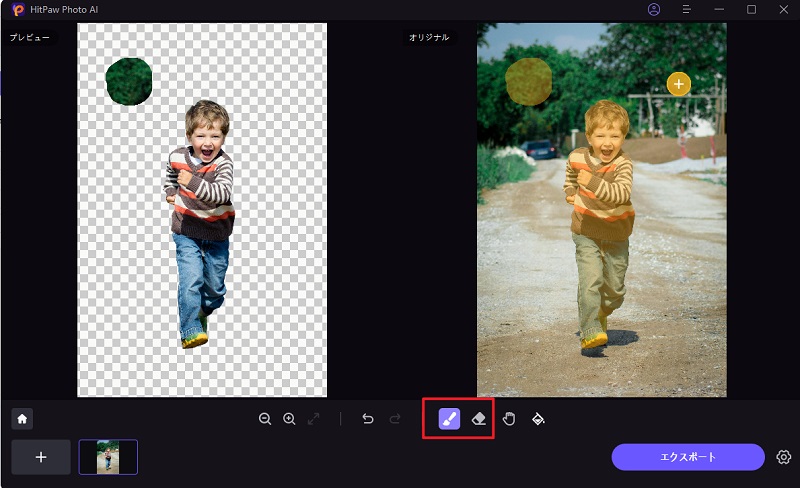Viewport: 800px width, 488px height.
Task: Select the running boy thumbnail
Action: (108, 457)
